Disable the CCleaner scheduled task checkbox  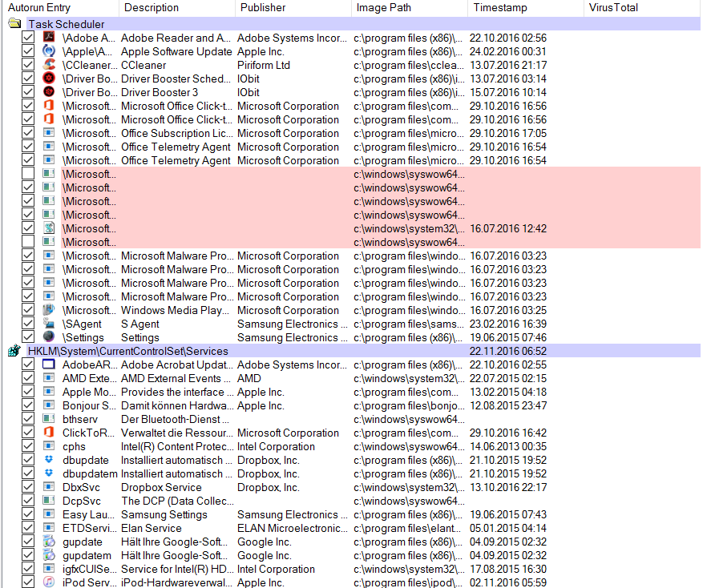(28, 65)
